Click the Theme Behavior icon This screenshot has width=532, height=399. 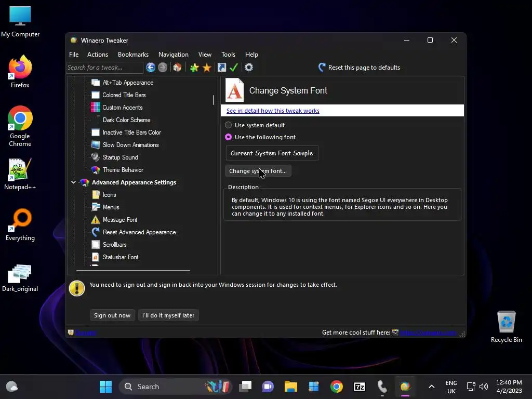pyautogui.click(x=96, y=170)
